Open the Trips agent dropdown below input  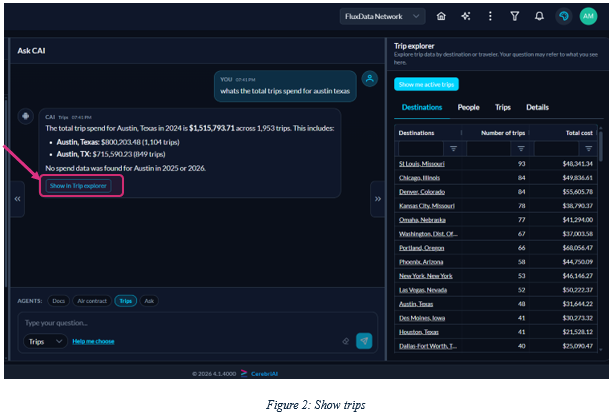pyautogui.click(x=45, y=341)
